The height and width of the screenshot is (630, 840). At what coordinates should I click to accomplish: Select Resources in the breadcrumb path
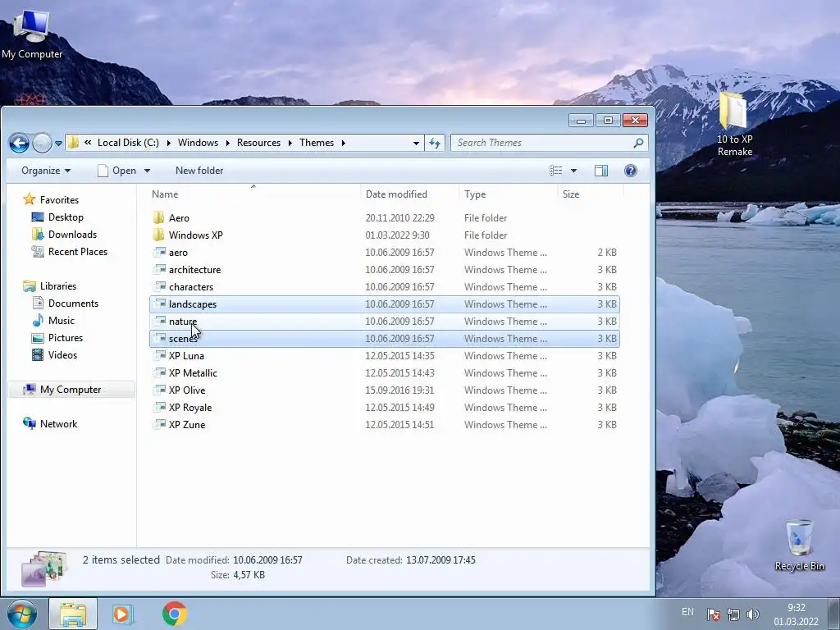[x=258, y=143]
